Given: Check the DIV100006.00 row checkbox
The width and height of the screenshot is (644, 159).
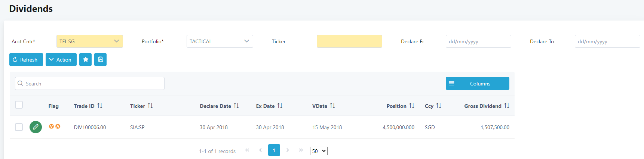Looking at the screenshot, I should click(x=19, y=127).
